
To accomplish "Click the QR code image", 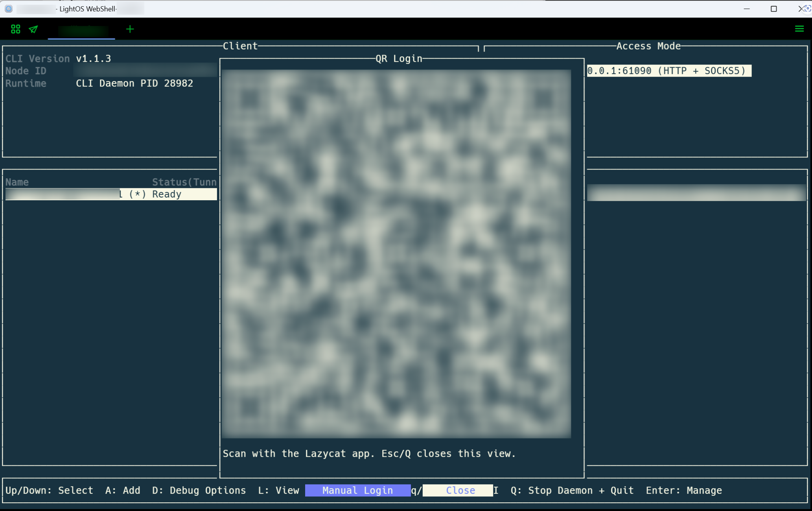I will pos(396,254).
